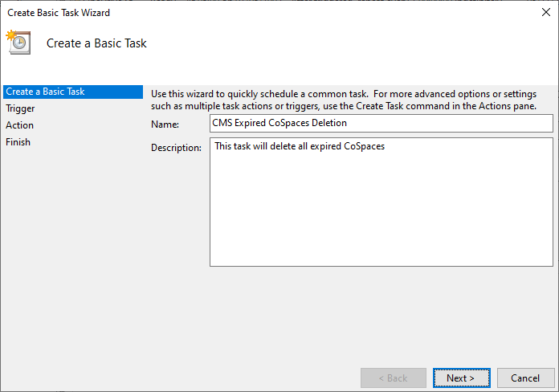Place cursor on word Deletion in Name field
The width and height of the screenshot is (559, 392).
tap(329, 123)
